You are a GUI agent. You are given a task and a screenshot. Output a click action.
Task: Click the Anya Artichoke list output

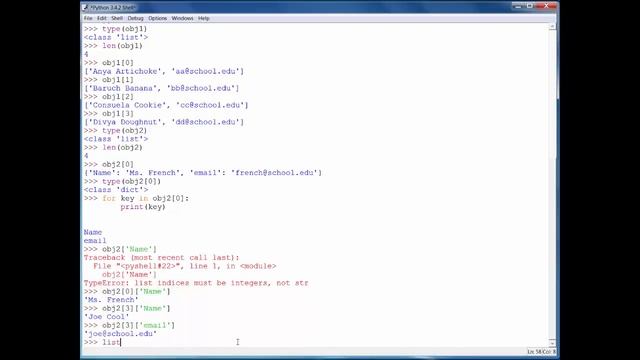164,71
